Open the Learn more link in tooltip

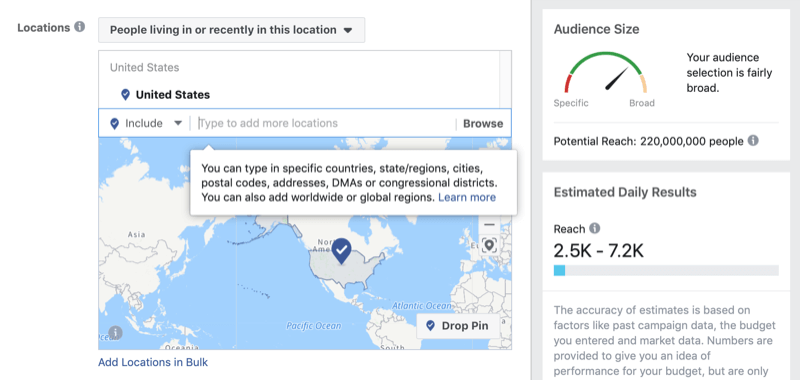click(x=467, y=197)
